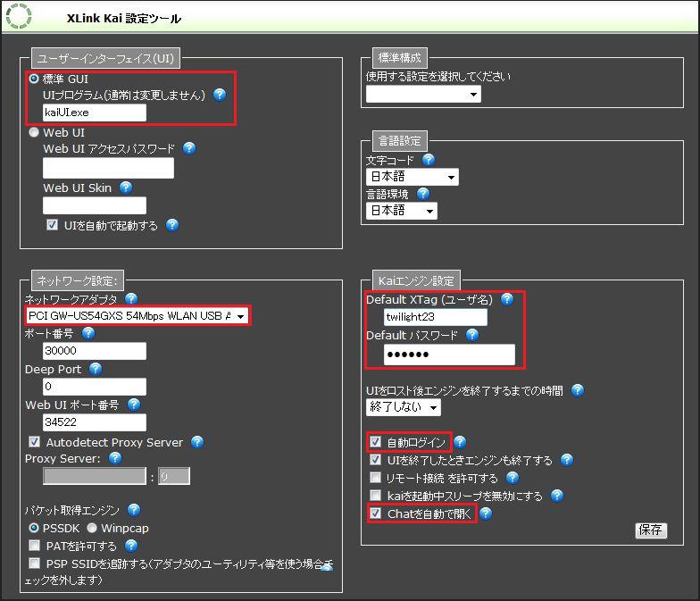
Task: Click help icon next to ネットワークアダプタ
Action: 131,298
